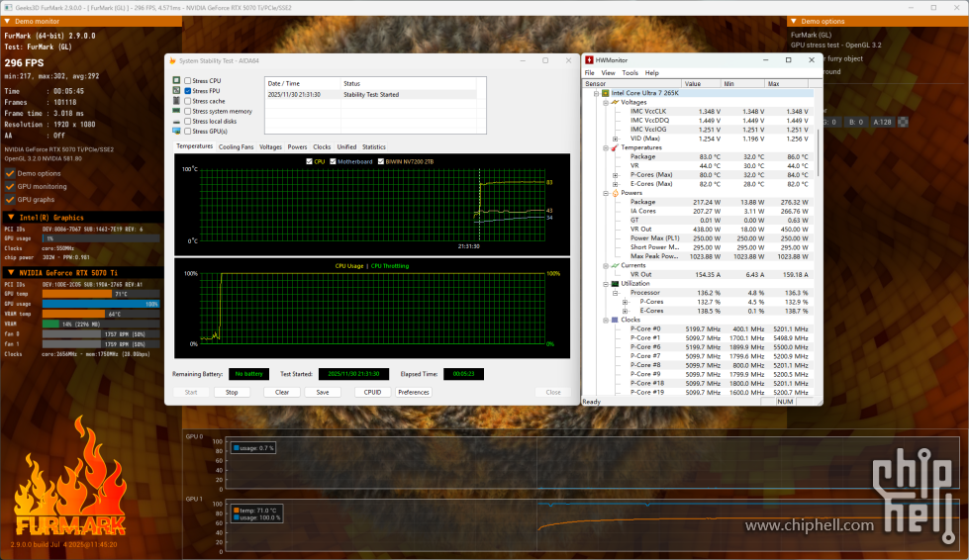Switch to the Cooling Fans tab
The width and height of the screenshot is (969, 560).
(236, 146)
